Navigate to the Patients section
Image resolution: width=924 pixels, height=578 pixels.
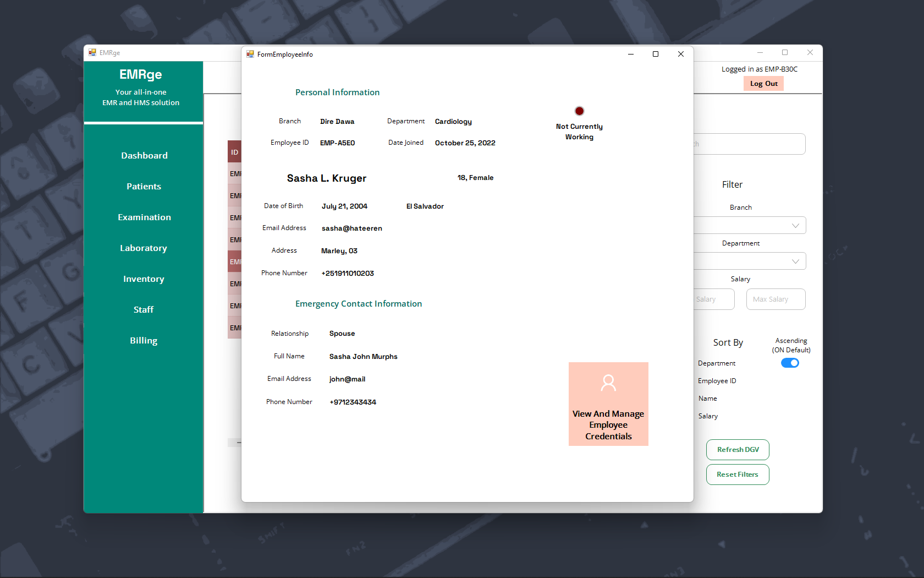pos(144,186)
